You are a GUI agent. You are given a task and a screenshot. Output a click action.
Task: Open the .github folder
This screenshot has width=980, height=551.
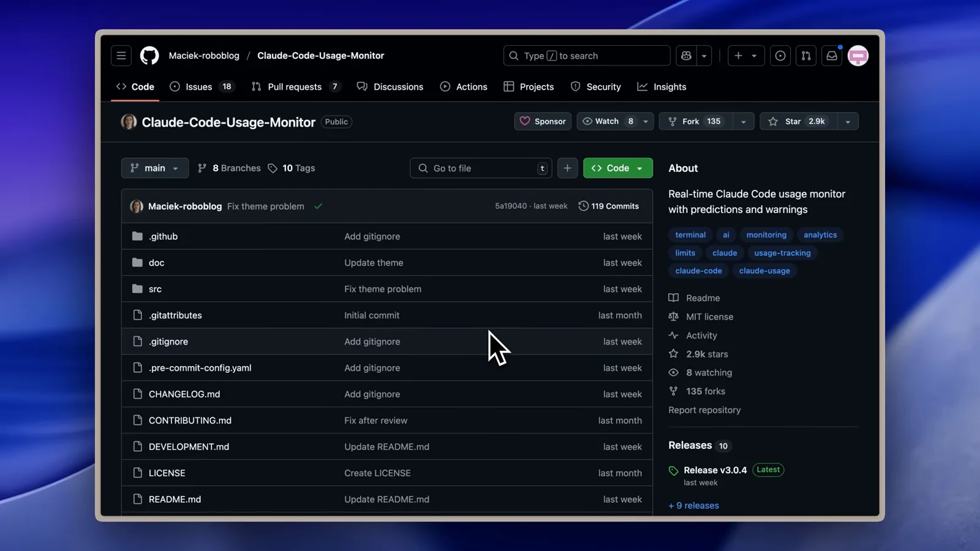tap(163, 236)
